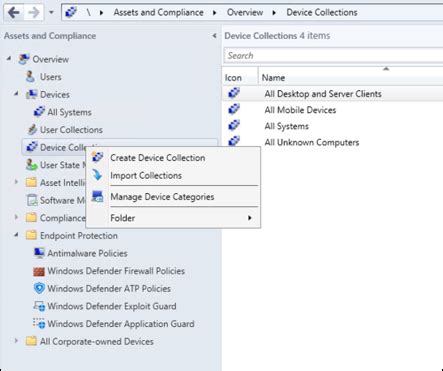Click the User State Migration icon
This screenshot has width=443, height=371.
[x=32, y=165]
